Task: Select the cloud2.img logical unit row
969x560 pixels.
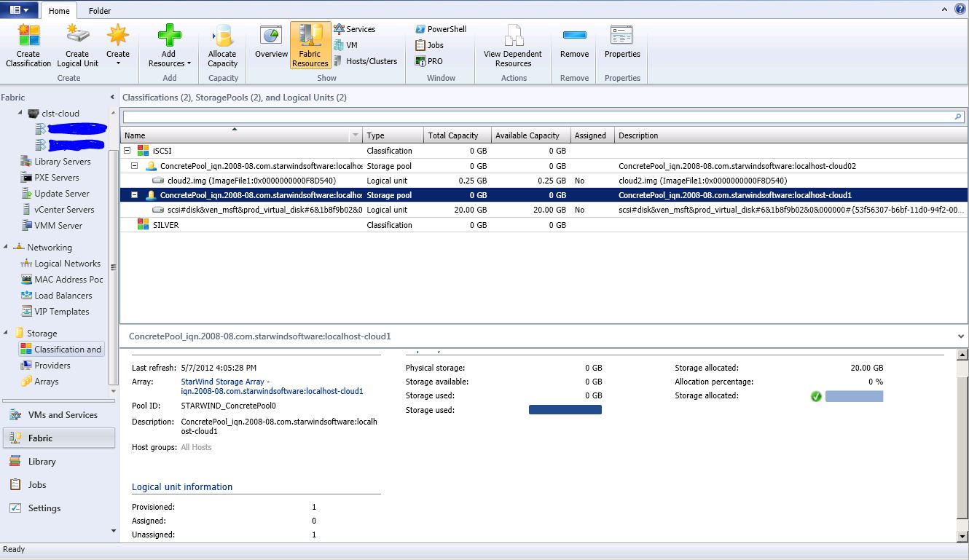Action: click(544, 181)
